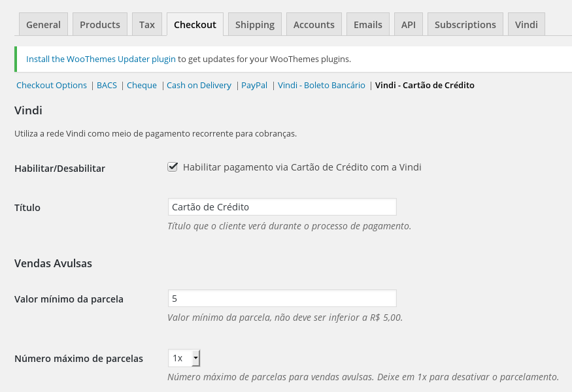Click the Título field label

pyautogui.click(x=27, y=208)
